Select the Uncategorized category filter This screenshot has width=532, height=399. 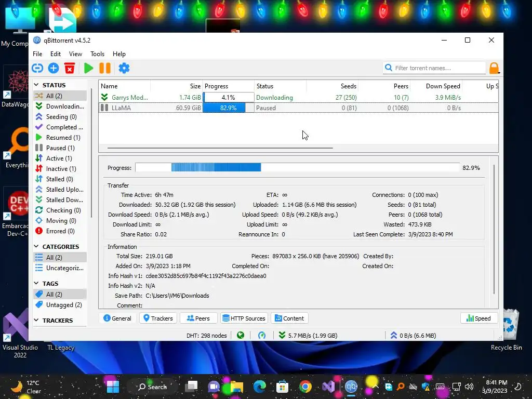click(60, 268)
